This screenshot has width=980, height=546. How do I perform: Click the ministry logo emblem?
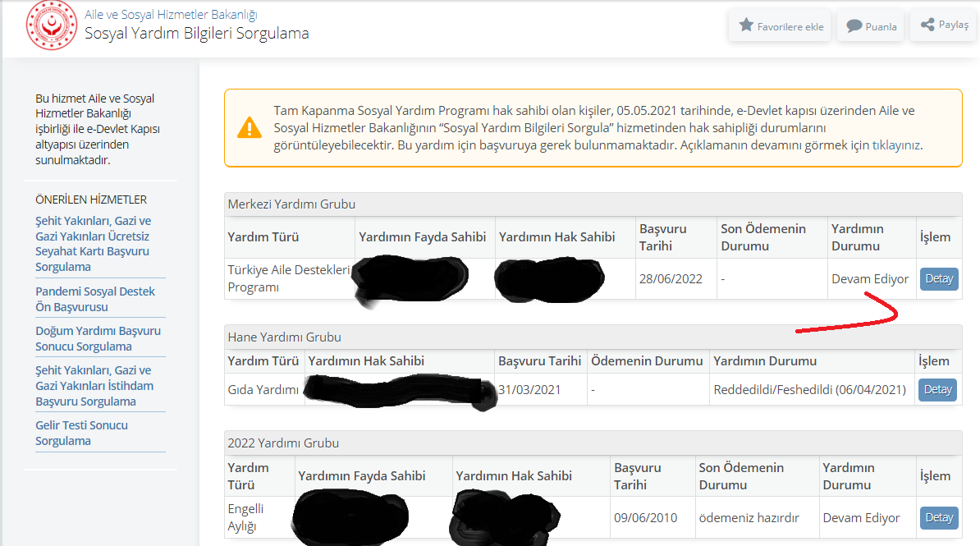pyautogui.click(x=52, y=25)
